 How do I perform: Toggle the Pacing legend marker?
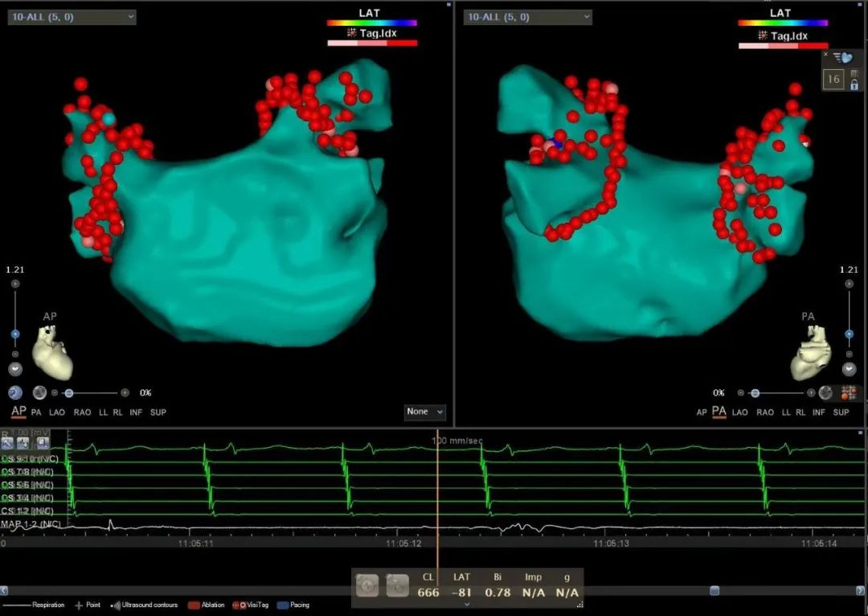(282, 605)
